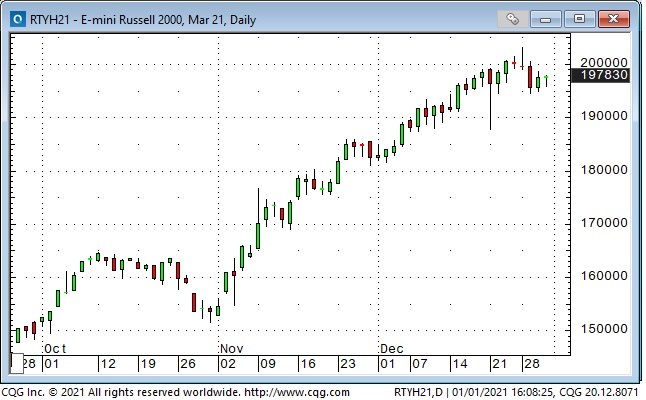This screenshot has width=646, height=400.
Task: Click the status text RTYH21,D
Action: (x=418, y=392)
